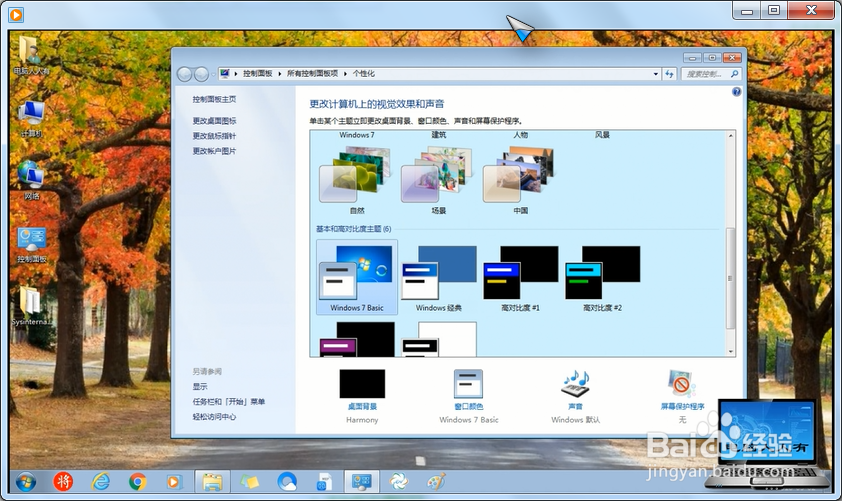Image resolution: width=842 pixels, height=501 pixels.
Task: Open Google Chrome from taskbar
Action: point(137,482)
